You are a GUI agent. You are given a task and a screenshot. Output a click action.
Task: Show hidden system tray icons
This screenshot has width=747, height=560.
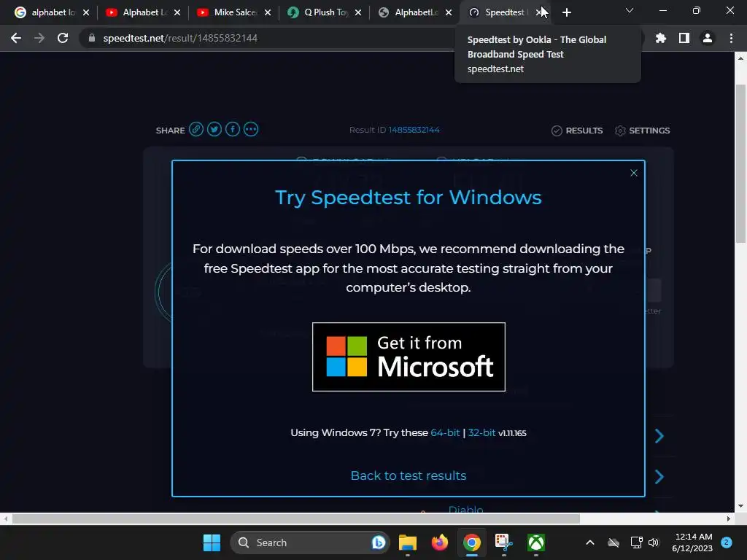click(589, 542)
